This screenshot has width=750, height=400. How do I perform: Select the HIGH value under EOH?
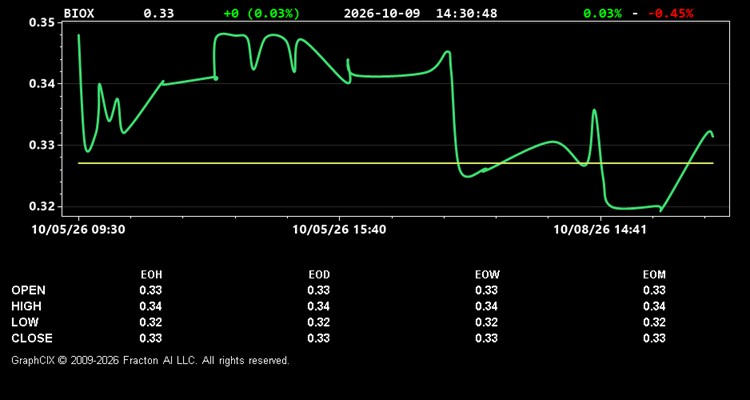coord(151,306)
